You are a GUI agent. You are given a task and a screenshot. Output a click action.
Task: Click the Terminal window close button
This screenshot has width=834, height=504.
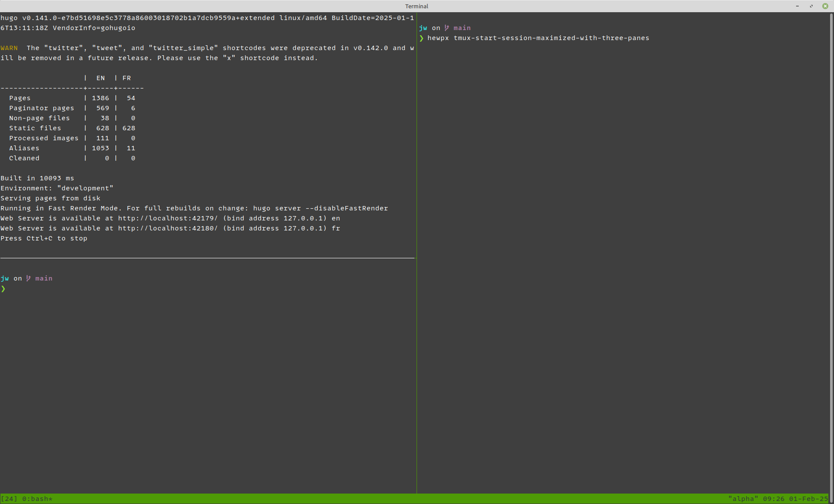tap(825, 6)
